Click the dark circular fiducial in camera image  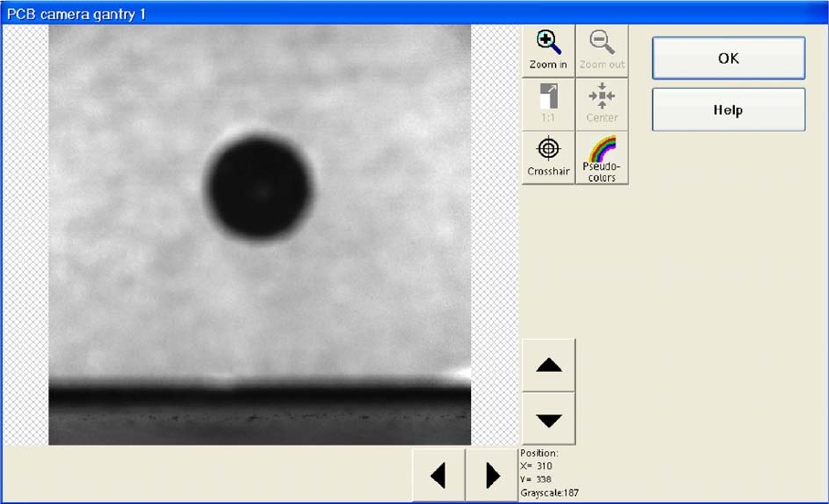pyautogui.click(x=259, y=186)
